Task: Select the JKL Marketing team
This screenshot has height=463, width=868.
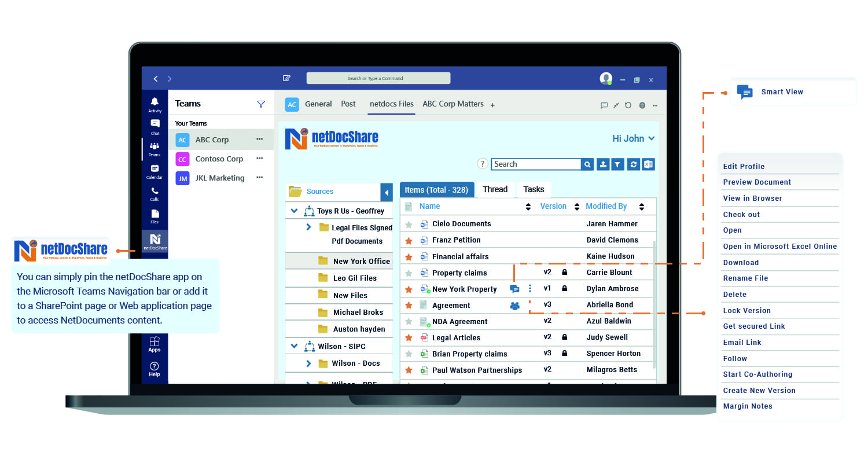Action: [221, 178]
